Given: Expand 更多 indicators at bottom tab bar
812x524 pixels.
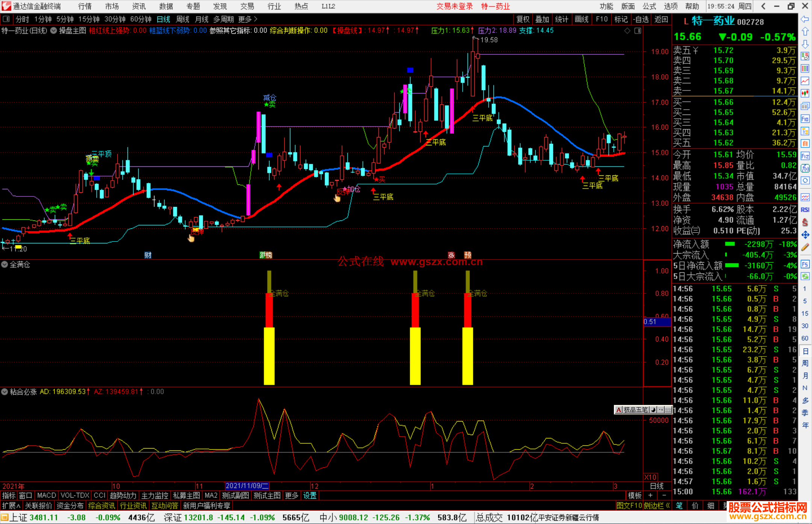Looking at the screenshot, I should click(291, 495).
